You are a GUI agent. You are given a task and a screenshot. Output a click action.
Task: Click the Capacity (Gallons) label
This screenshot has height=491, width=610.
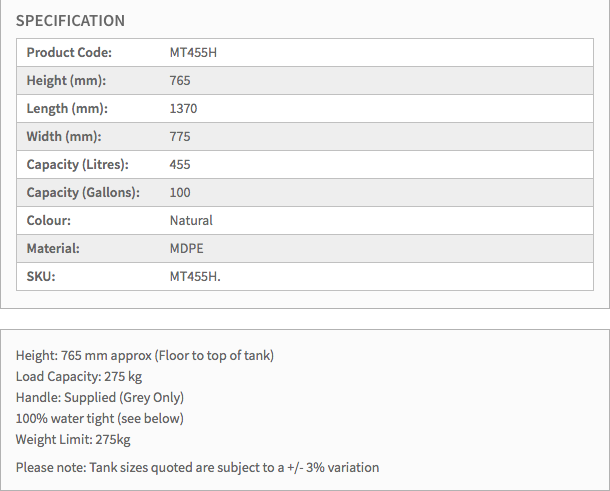(x=83, y=192)
